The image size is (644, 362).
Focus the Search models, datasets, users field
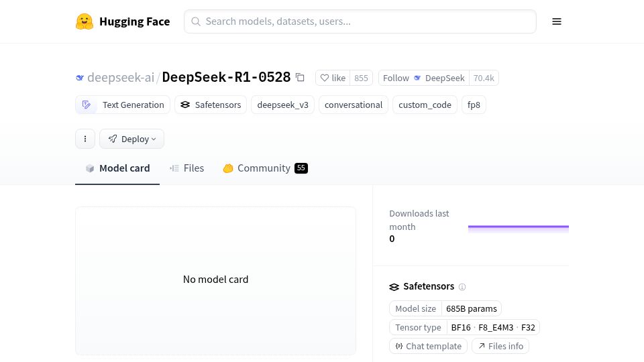pyautogui.click(x=360, y=21)
